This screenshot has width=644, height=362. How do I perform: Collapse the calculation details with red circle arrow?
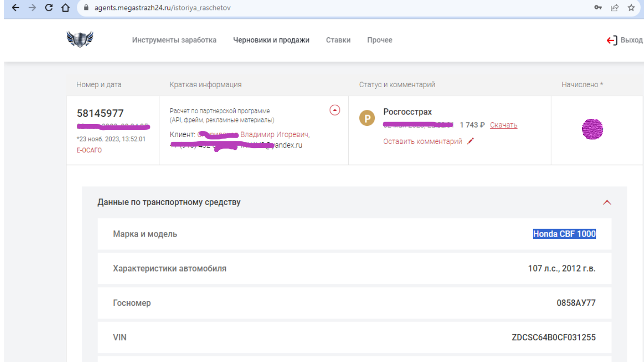334,110
